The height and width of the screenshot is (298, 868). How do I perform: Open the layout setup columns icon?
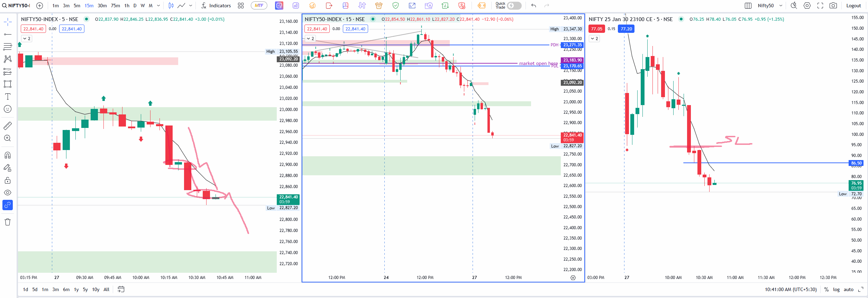748,6
